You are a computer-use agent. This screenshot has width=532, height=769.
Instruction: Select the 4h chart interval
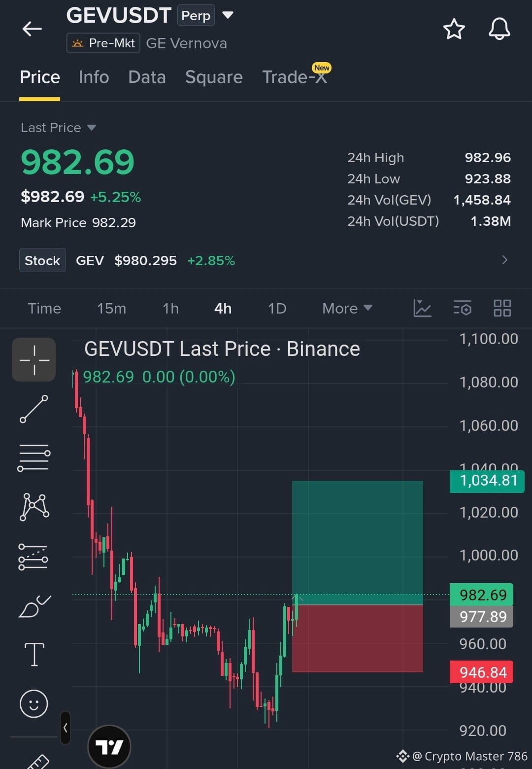tap(223, 309)
